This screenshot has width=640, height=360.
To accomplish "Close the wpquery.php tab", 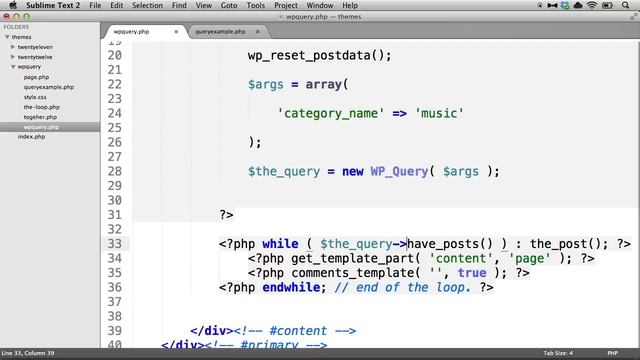I will [176, 31].
